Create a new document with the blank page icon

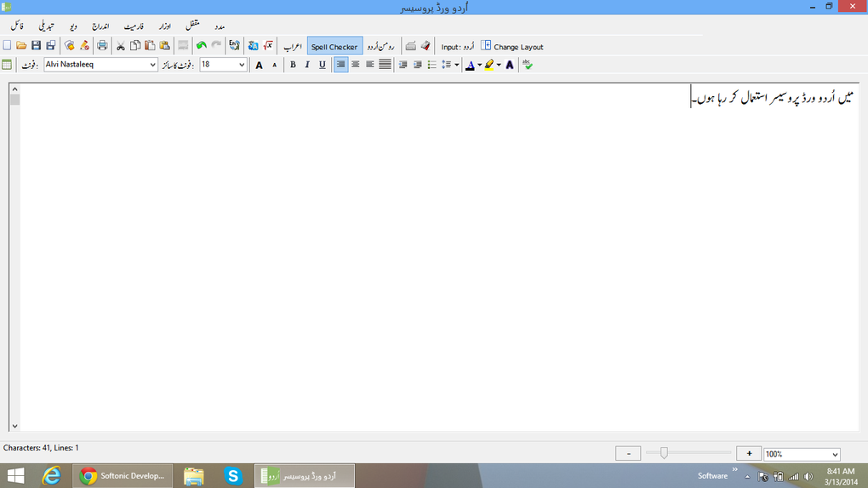tap(7, 45)
